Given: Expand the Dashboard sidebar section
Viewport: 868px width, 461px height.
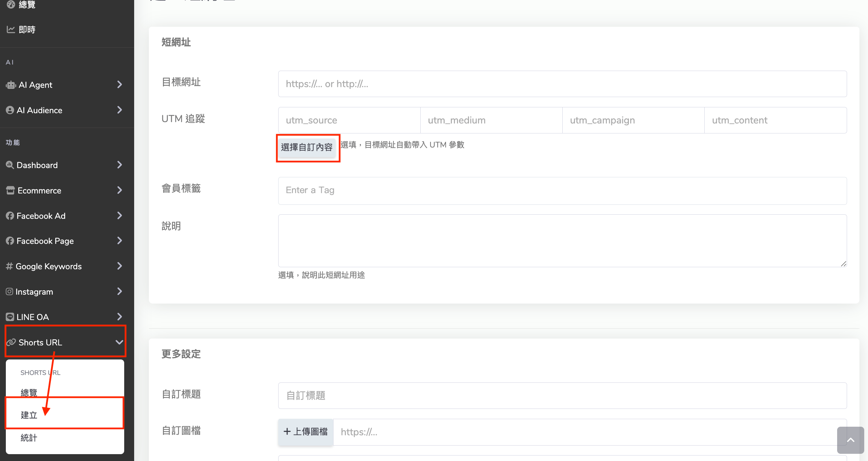Looking at the screenshot, I should point(119,165).
